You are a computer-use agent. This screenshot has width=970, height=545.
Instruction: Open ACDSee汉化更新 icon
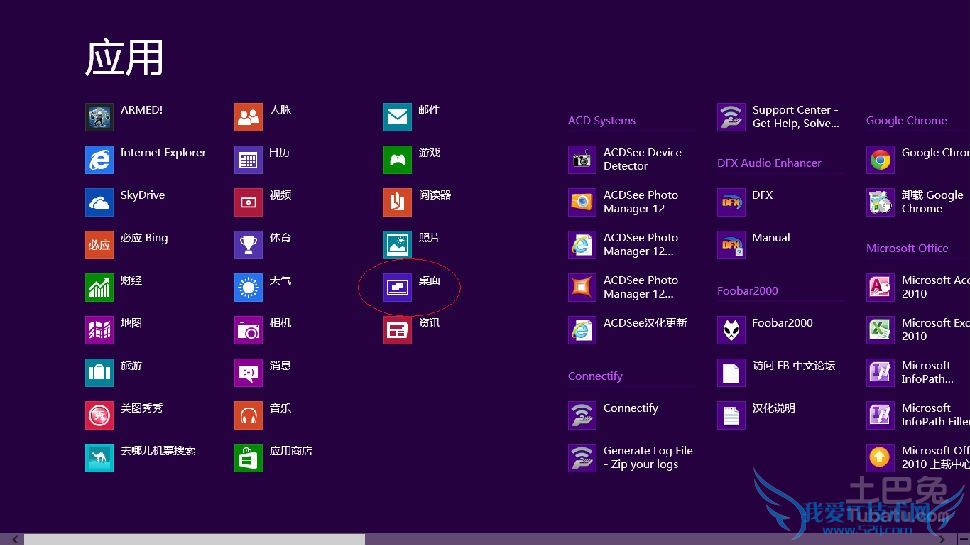[x=582, y=330]
